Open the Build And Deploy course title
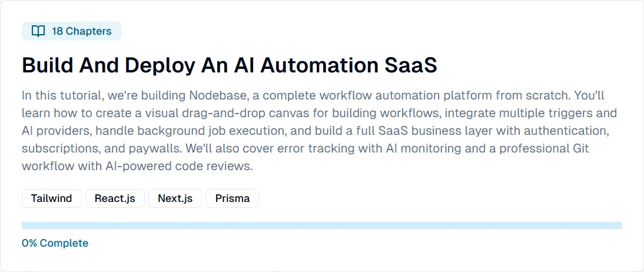 tap(229, 65)
